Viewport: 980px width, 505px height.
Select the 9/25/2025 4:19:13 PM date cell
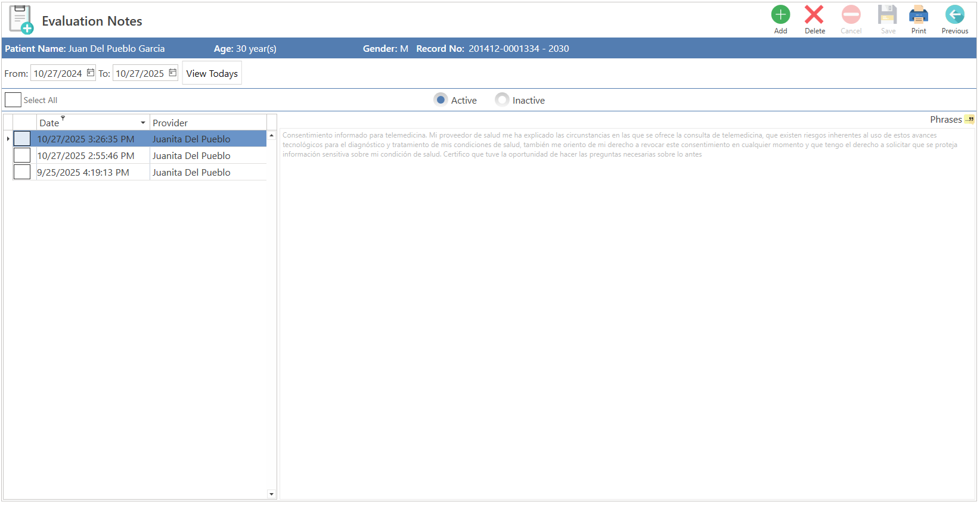point(93,172)
